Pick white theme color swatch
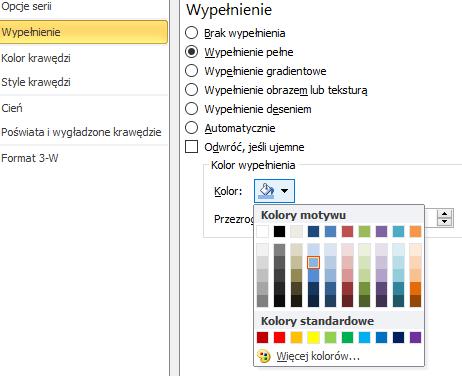462x376 pixels. tap(263, 231)
